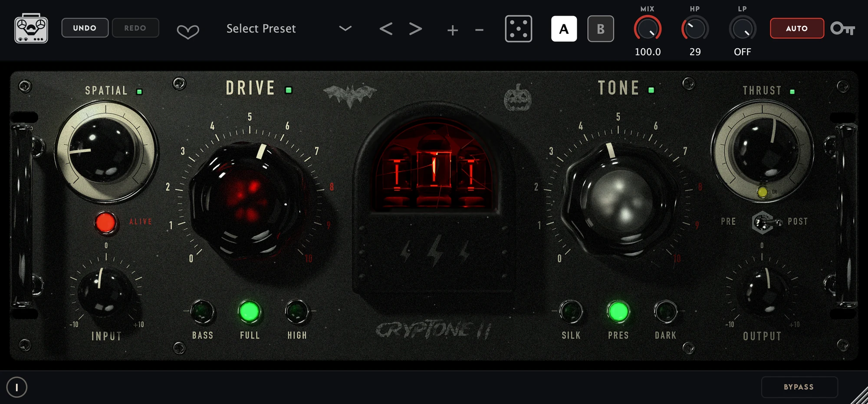Toggle the THRUST section enable LED
Viewport: 868px width, 404px height.
click(792, 92)
